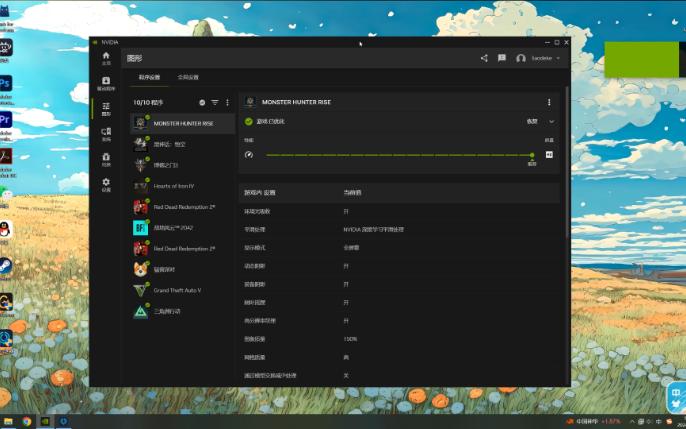The height and width of the screenshot is (429, 686).
Task: Open Adobe Acrobat desktop shortcut
Action: (6, 156)
